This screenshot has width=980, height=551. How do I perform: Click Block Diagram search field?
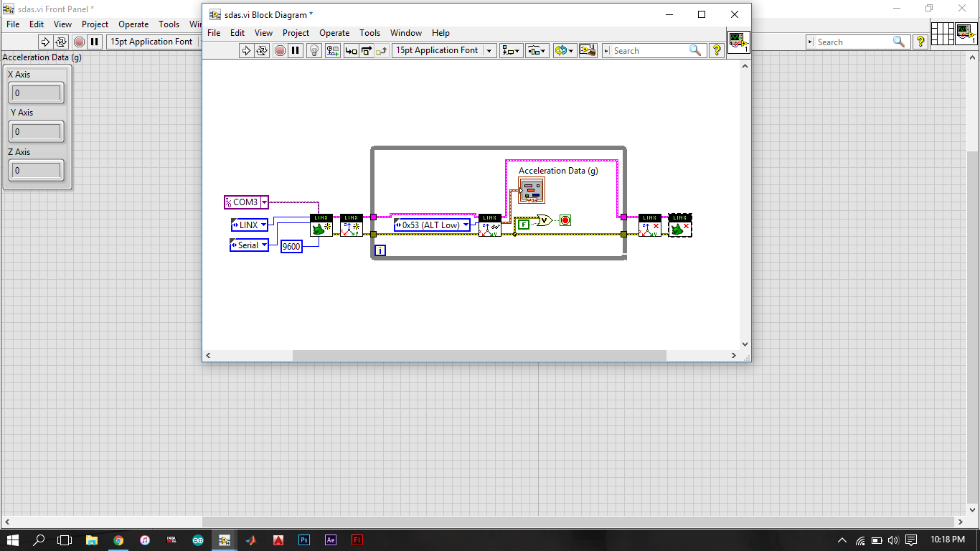651,51
